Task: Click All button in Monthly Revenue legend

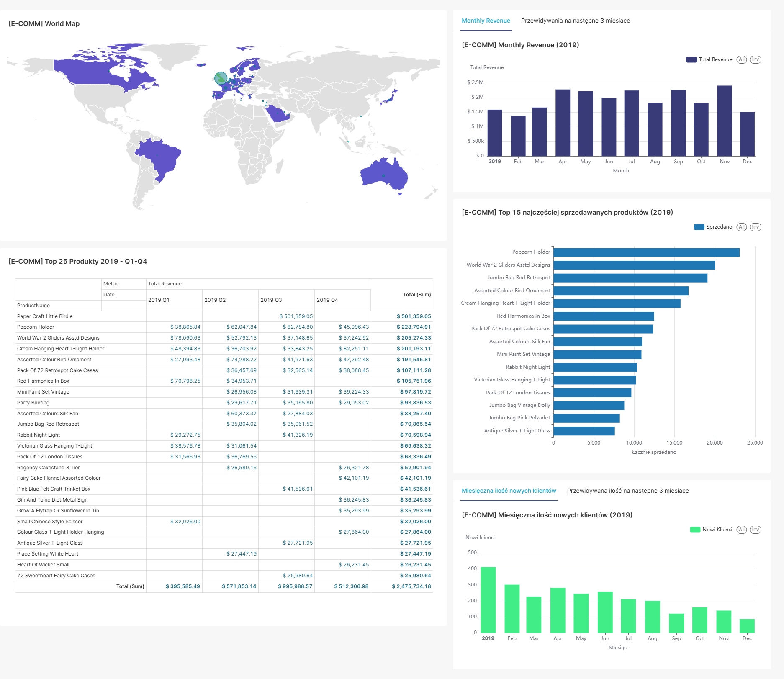Action: click(x=741, y=59)
